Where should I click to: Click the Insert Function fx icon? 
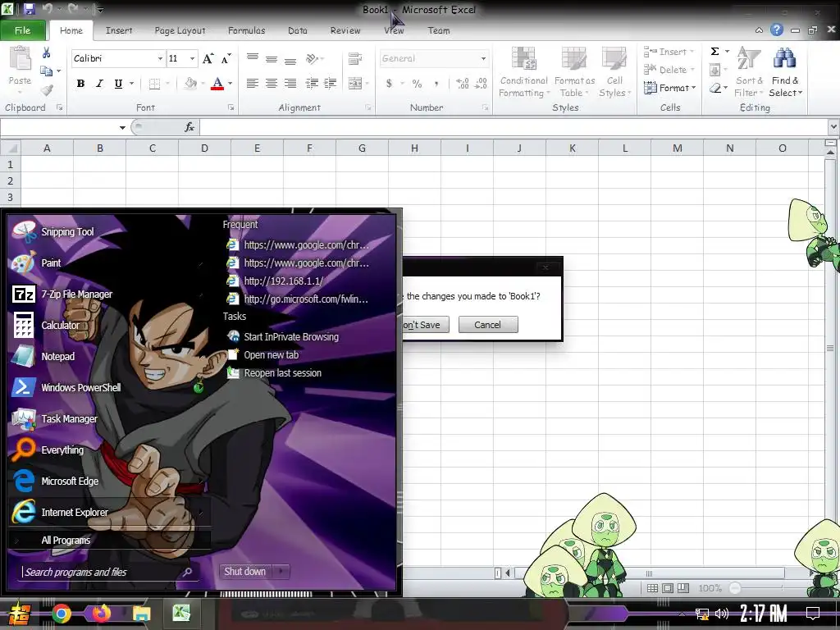(x=189, y=127)
